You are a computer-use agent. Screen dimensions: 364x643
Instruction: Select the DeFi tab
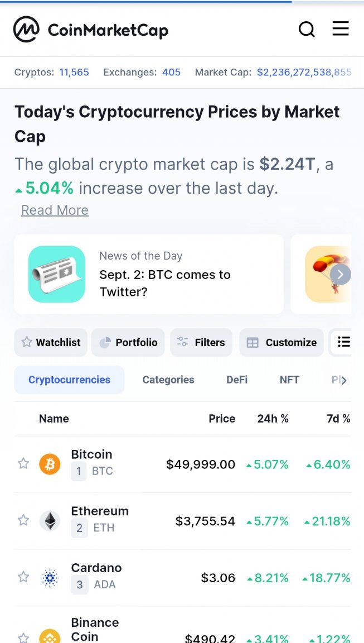[x=237, y=380]
